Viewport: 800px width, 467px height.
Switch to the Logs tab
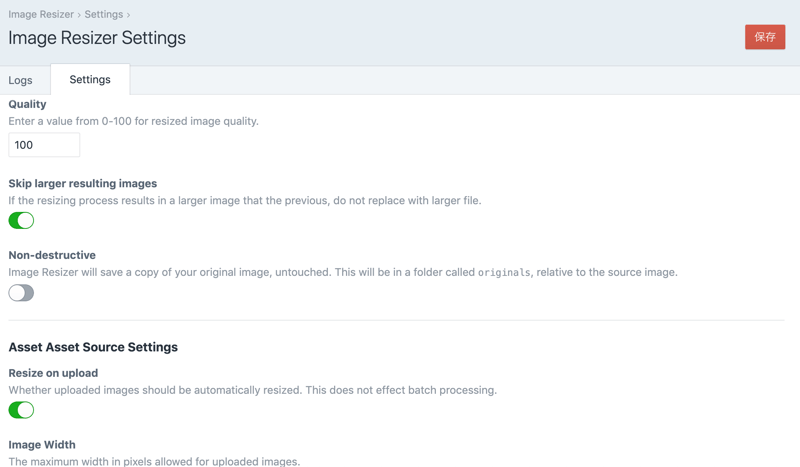point(21,80)
